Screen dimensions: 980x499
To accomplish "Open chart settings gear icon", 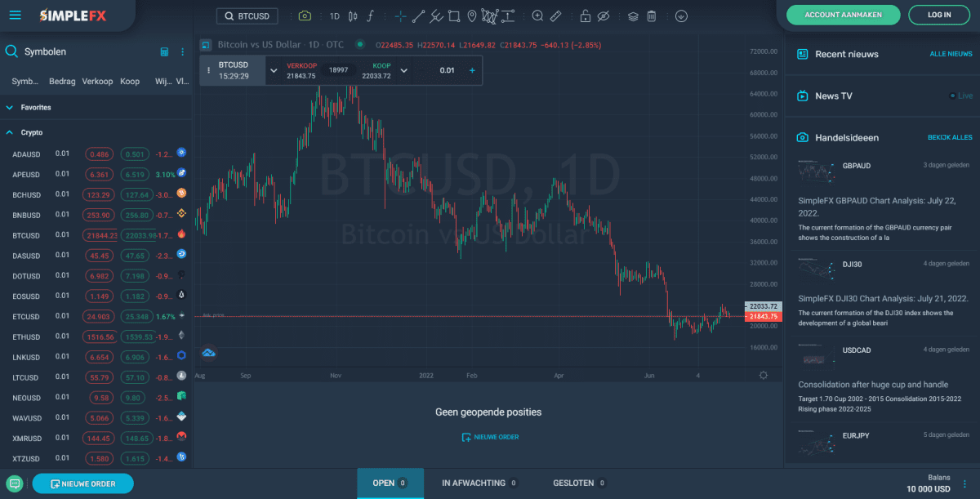I will tap(763, 375).
